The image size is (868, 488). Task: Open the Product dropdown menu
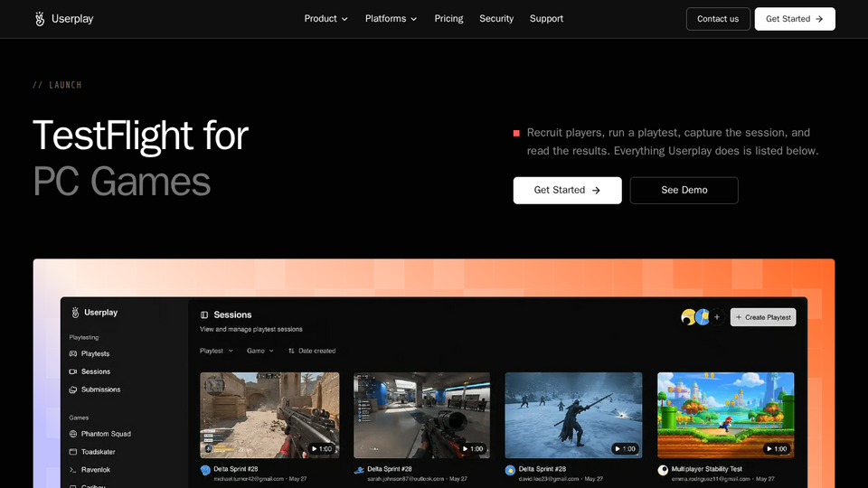coord(325,19)
